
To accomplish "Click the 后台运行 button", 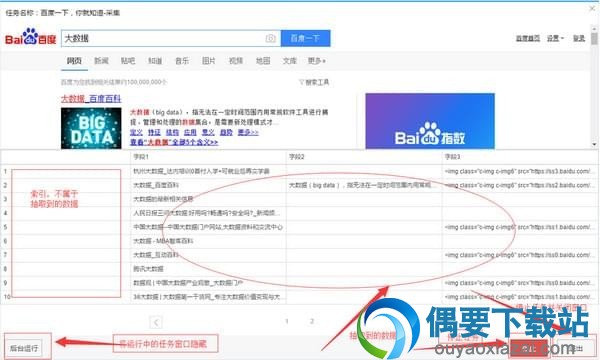I will (24, 348).
